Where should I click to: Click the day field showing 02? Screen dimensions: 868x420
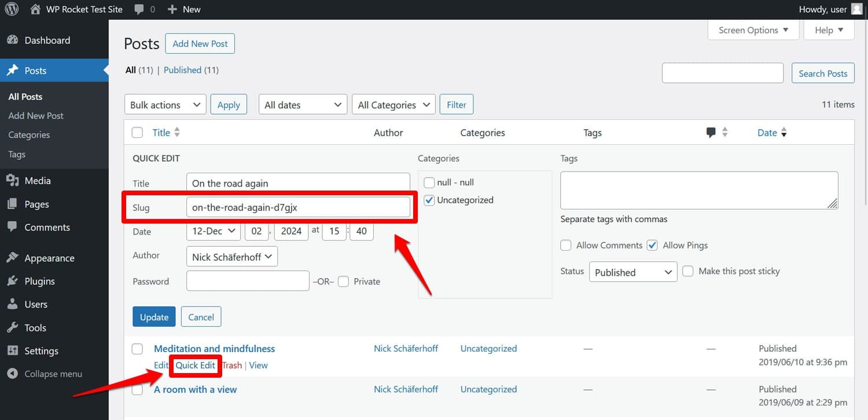(257, 231)
